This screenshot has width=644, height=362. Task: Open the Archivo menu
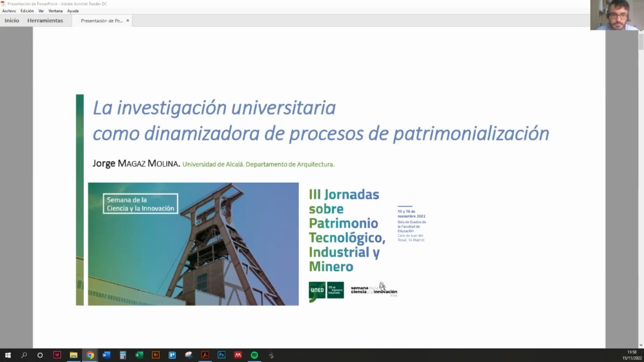click(9, 11)
